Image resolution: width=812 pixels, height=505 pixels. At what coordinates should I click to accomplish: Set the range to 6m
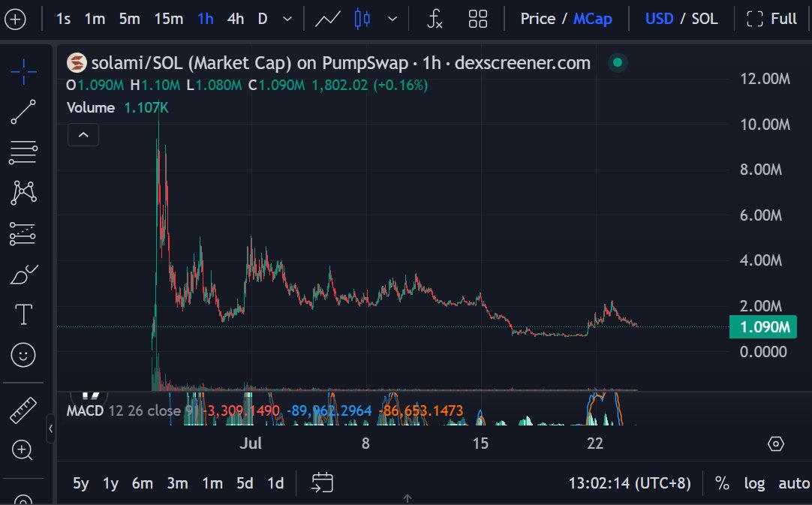coord(143,483)
